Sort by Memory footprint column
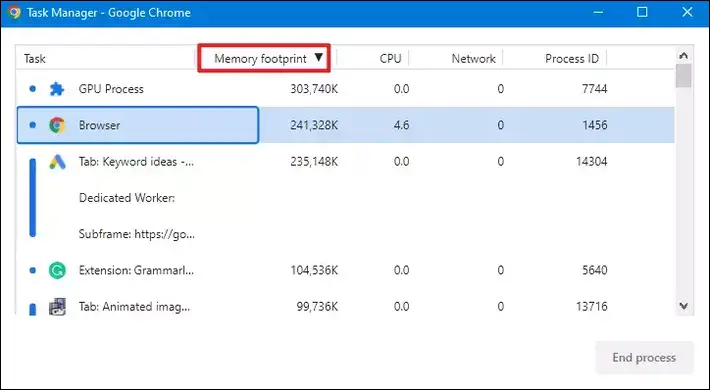 (x=260, y=58)
